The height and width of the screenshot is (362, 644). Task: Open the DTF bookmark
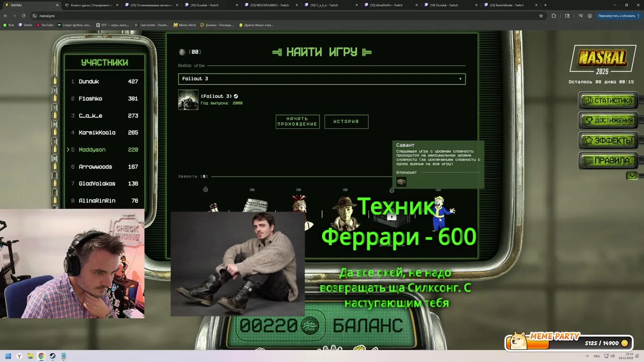[113, 25]
